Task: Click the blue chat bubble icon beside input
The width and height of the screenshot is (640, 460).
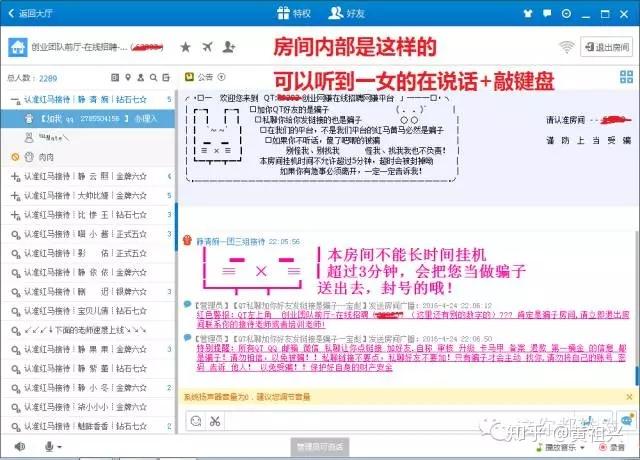Action: point(627,420)
